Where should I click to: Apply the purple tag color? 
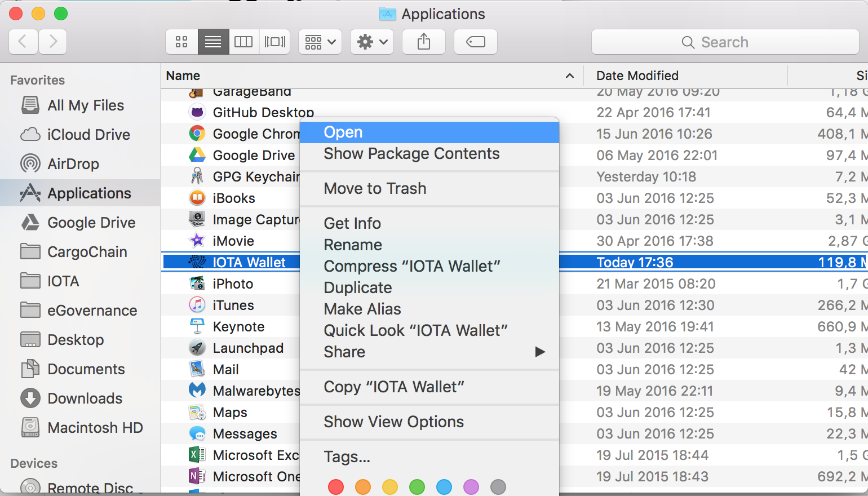(471, 487)
